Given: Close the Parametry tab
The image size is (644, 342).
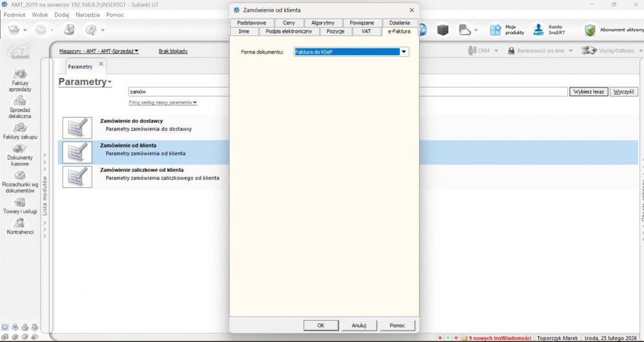Looking at the screenshot, I should [101, 64].
